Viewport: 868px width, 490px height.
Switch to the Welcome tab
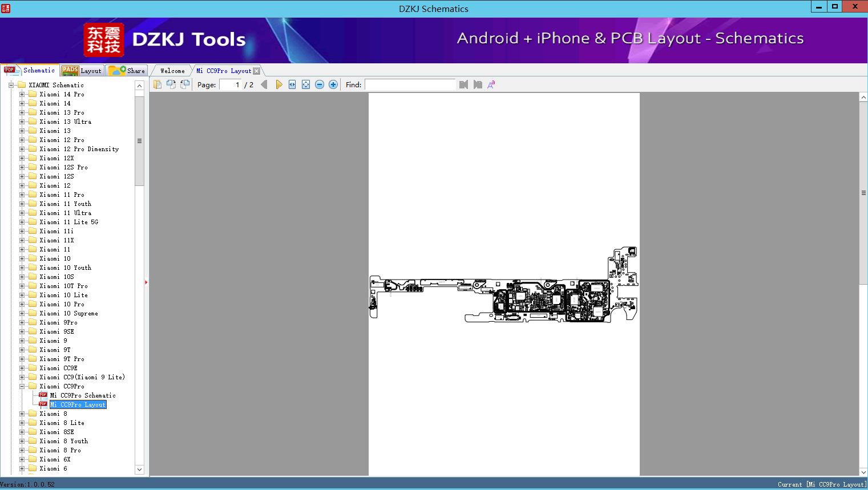(172, 71)
